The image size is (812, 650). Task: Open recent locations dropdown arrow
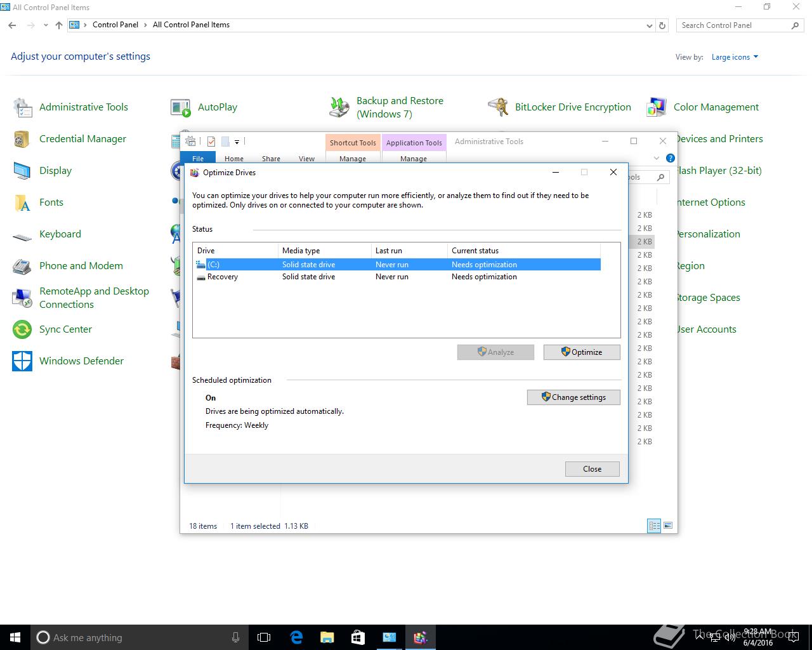click(46, 25)
